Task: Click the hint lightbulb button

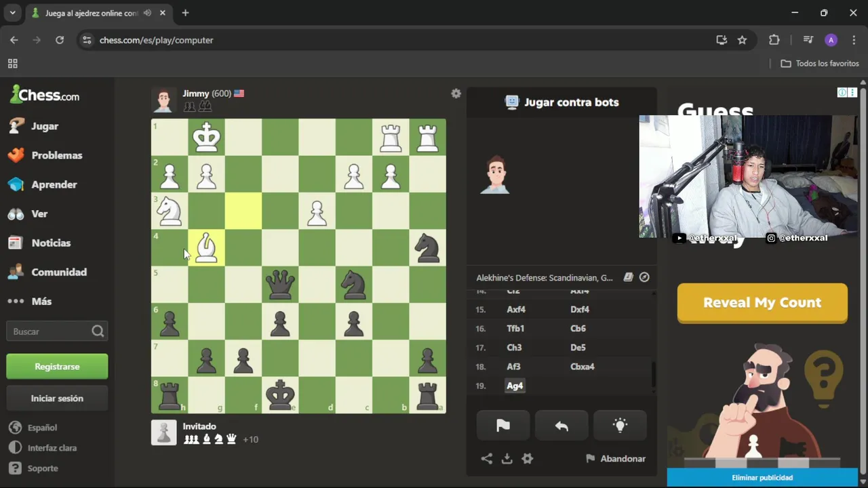Action: click(x=620, y=426)
